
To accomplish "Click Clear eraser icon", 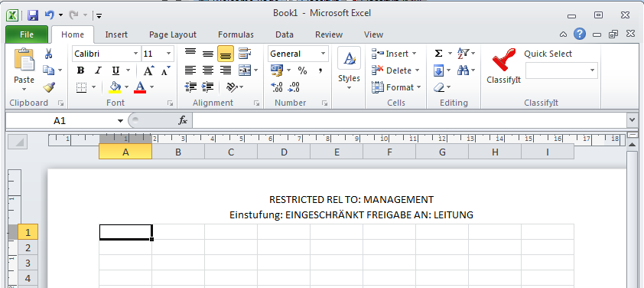I will coord(439,87).
